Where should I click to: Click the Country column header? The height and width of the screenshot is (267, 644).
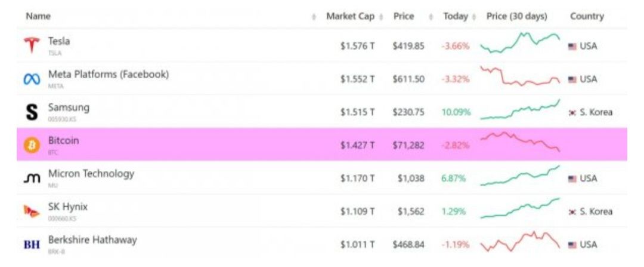(x=587, y=17)
